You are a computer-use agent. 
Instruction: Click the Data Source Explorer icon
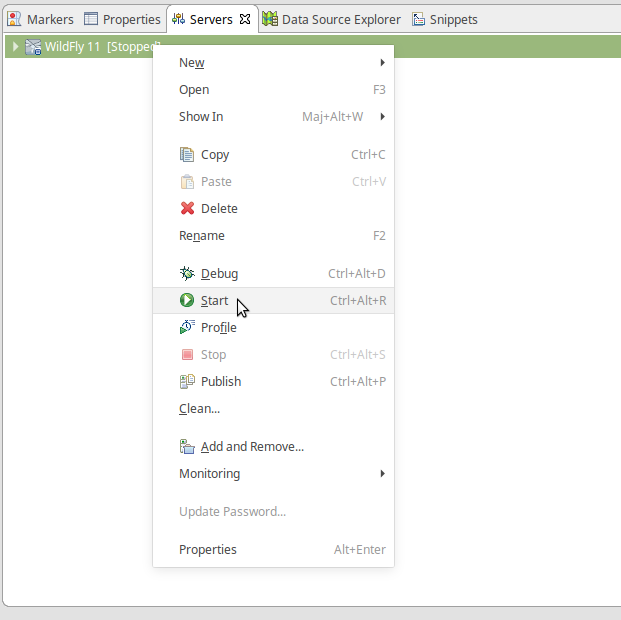tap(270, 19)
